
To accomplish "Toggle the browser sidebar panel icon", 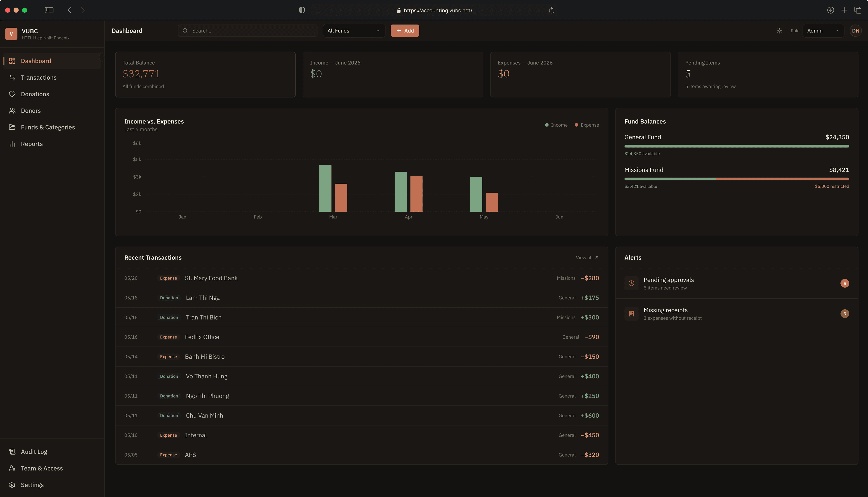I will click(x=49, y=10).
